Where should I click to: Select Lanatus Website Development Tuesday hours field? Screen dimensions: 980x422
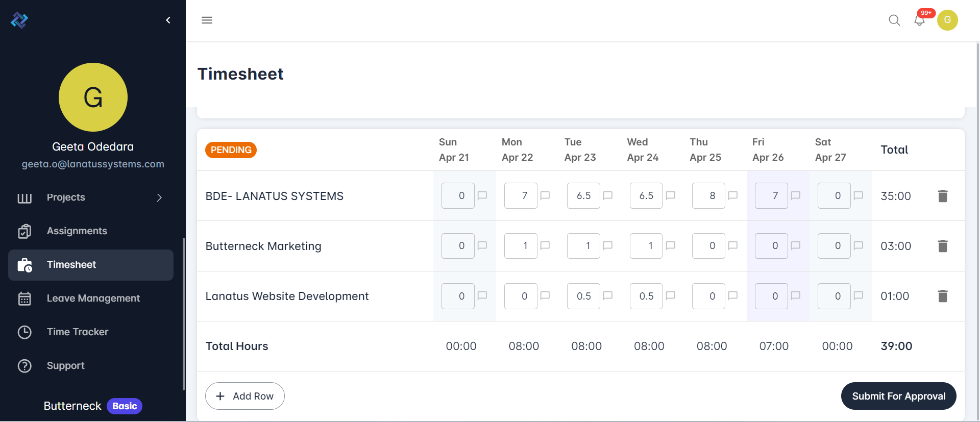point(583,296)
